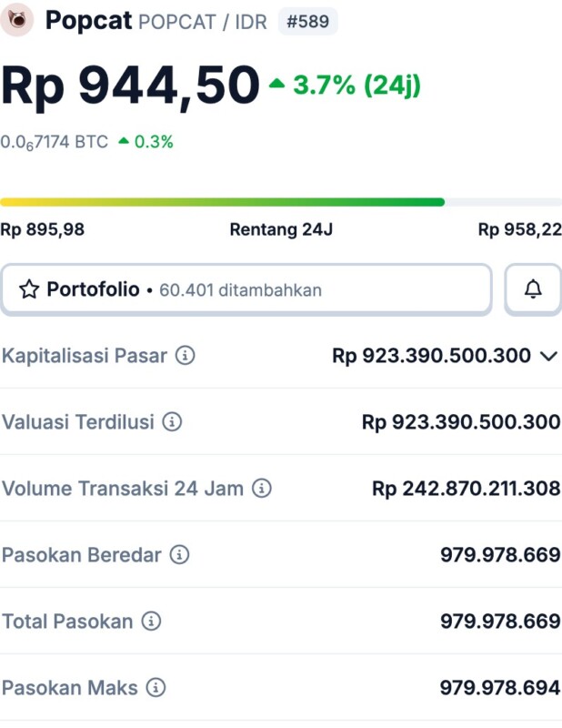
Task: Click the POPCAT / IDR pair label
Action: pos(203,22)
